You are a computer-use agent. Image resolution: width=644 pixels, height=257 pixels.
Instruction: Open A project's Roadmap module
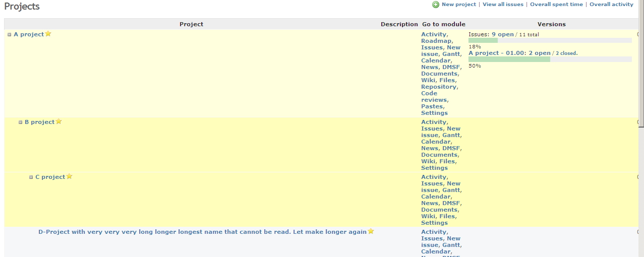436,41
